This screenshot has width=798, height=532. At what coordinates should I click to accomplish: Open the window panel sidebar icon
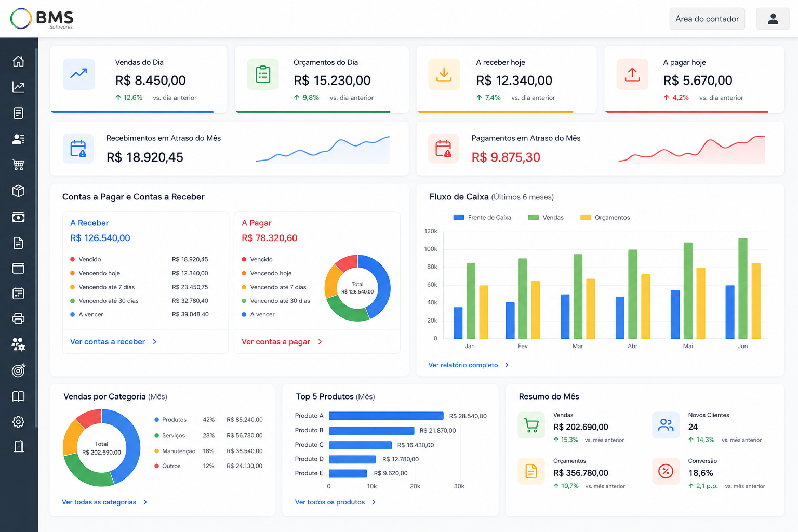[18, 268]
